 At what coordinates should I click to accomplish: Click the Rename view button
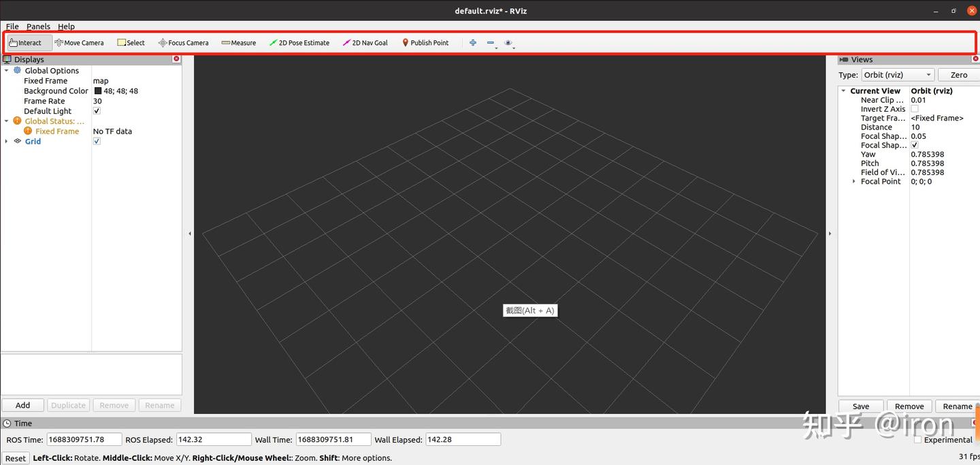click(x=958, y=406)
